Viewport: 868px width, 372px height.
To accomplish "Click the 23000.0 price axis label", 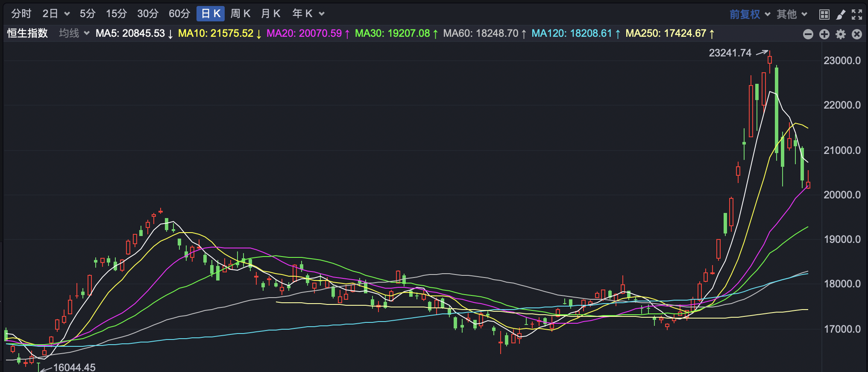I will point(842,61).
